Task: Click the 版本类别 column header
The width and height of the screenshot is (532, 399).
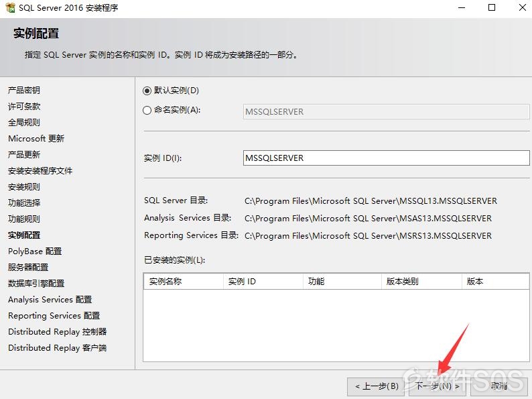Action: click(x=421, y=281)
